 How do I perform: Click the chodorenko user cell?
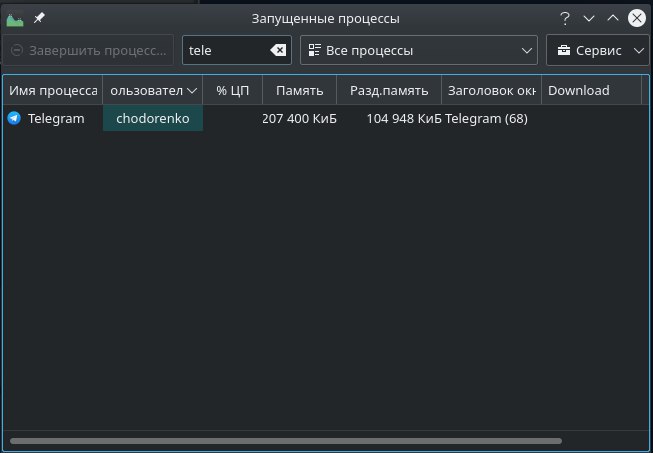153,118
